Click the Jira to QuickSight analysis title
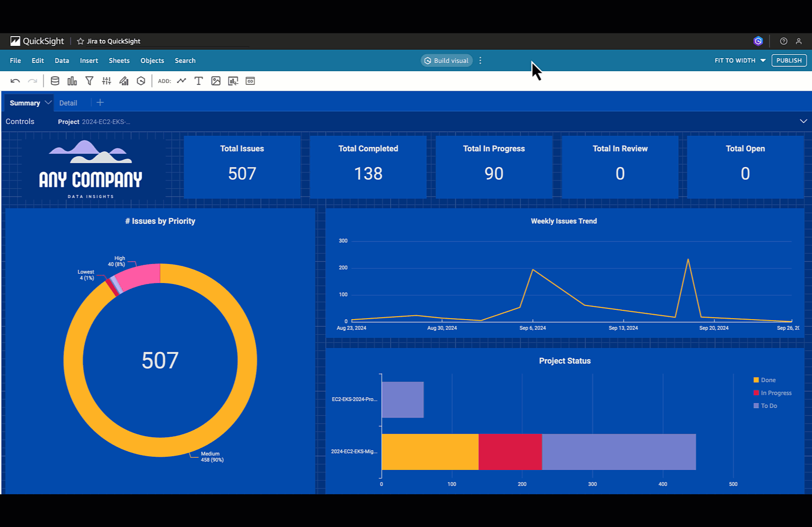Image resolution: width=812 pixels, height=527 pixels. coord(113,41)
